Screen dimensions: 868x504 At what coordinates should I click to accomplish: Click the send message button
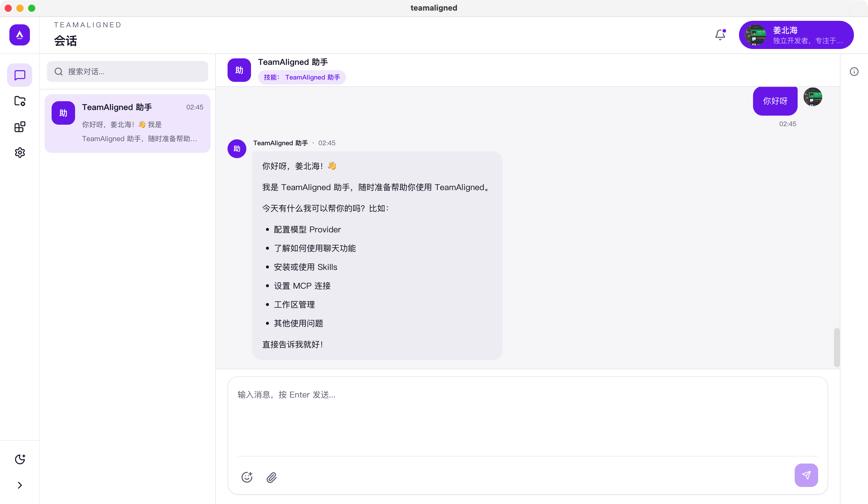(x=806, y=475)
